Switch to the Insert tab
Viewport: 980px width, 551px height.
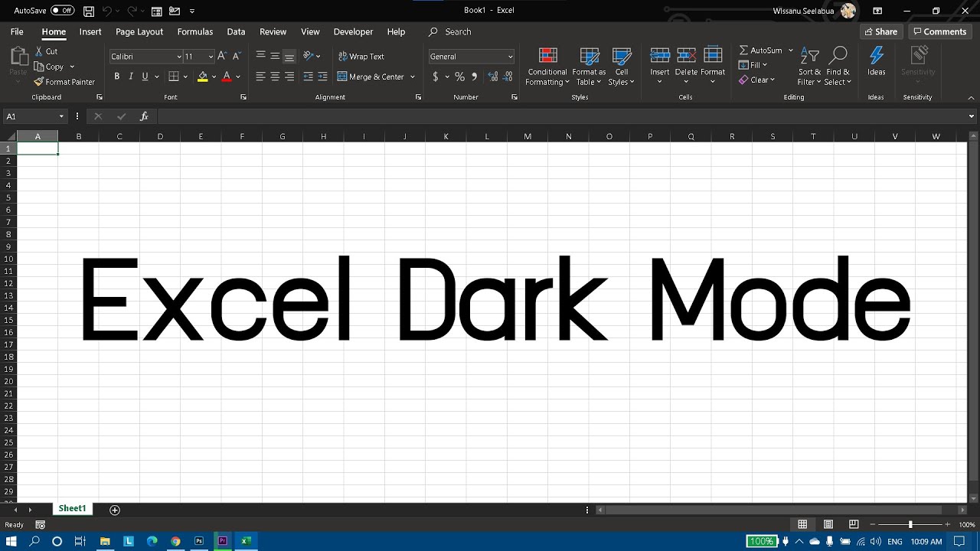click(x=90, y=32)
